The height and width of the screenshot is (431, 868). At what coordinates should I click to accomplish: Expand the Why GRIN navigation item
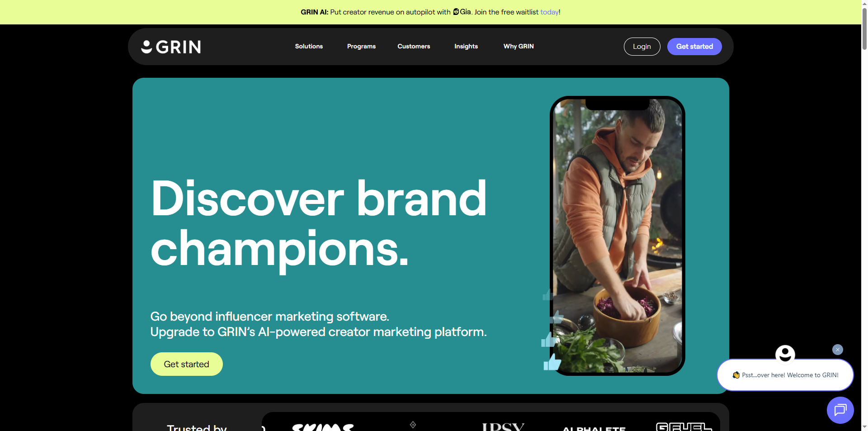[519, 46]
